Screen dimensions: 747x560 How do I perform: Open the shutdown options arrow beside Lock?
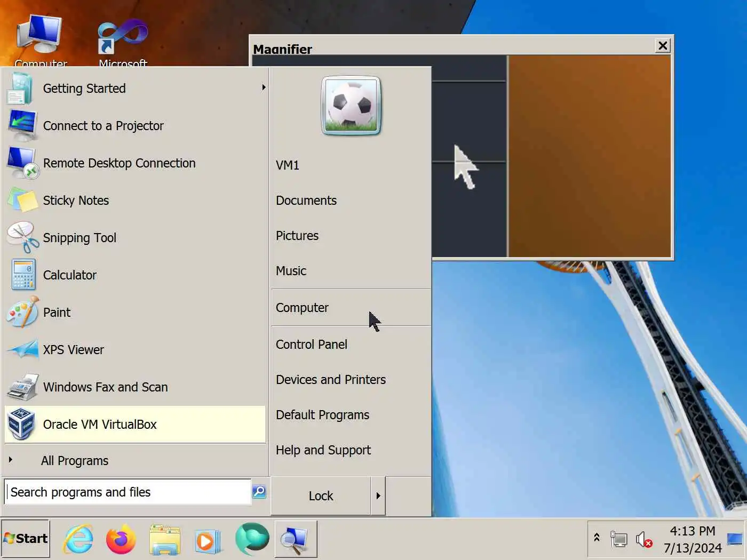tap(378, 495)
